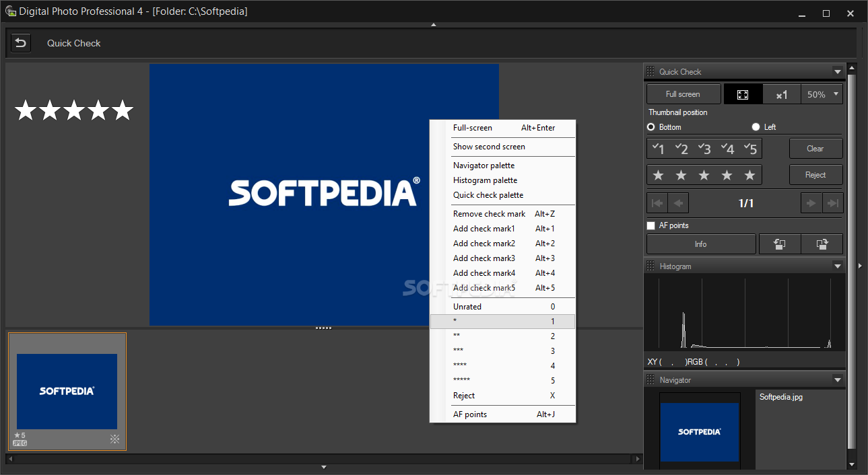Click Navigator preview thumbnail

700,432
